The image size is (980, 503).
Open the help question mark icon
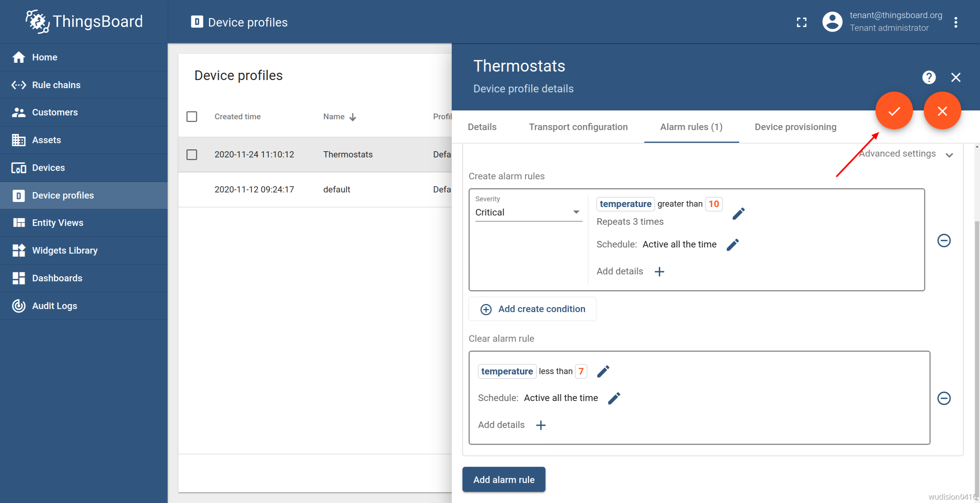pos(928,77)
